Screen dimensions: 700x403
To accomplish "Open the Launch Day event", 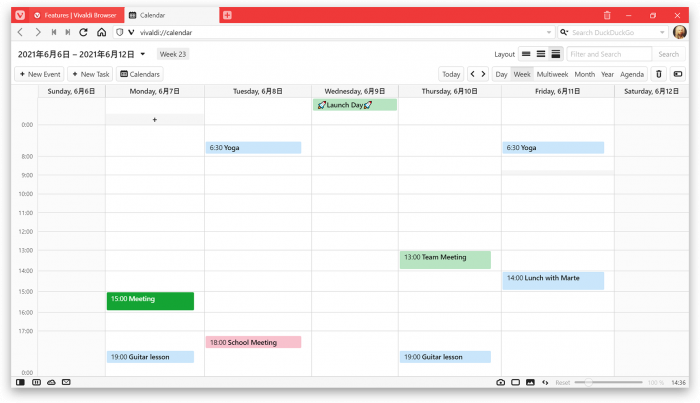I will click(x=355, y=105).
